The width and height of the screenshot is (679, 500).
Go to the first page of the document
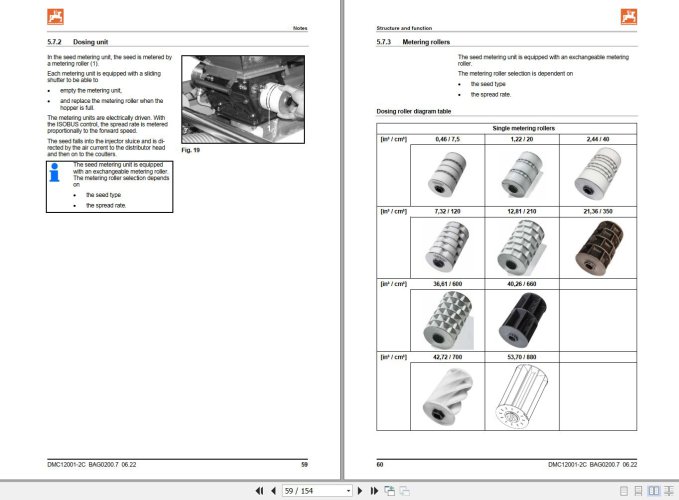coord(259,490)
